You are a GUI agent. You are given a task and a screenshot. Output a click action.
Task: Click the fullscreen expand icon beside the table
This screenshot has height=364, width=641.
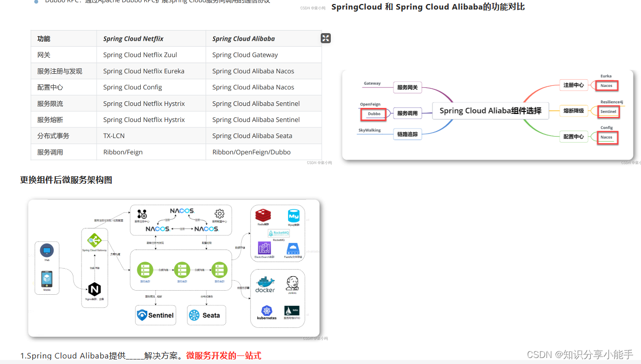coord(326,38)
